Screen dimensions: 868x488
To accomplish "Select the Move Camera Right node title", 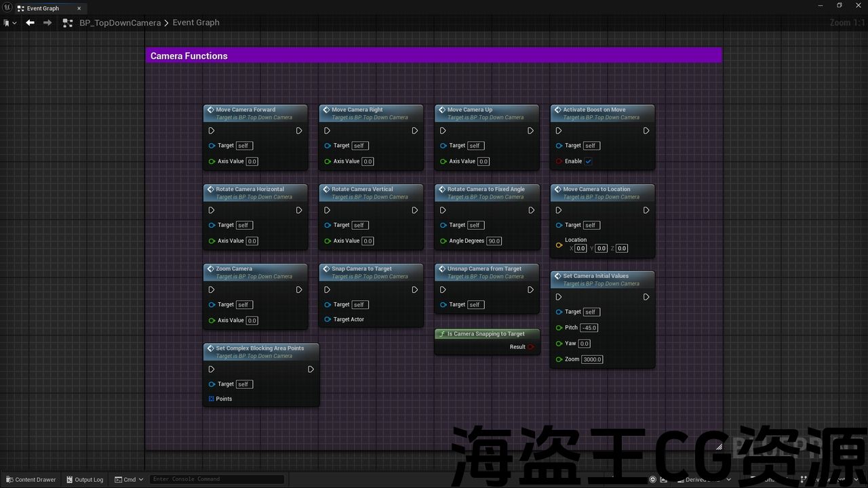I will [x=357, y=109].
